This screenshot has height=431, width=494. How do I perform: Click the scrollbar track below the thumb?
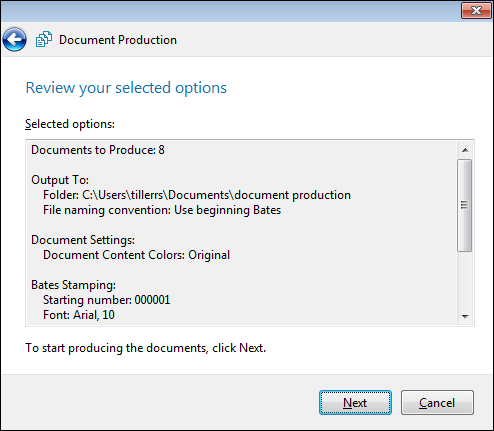[x=465, y=280]
